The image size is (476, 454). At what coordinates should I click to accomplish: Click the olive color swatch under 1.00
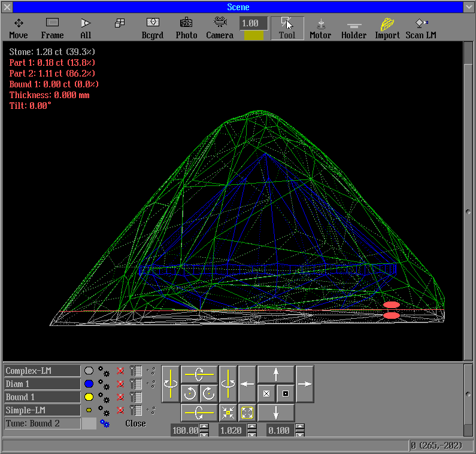coord(253,36)
